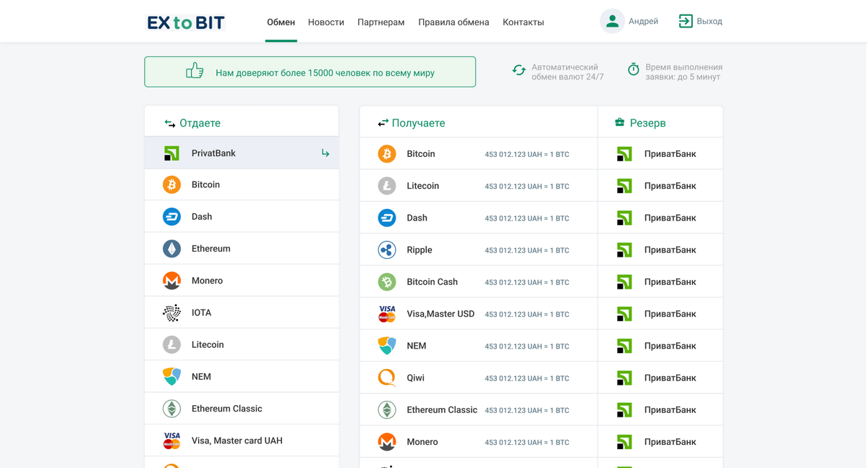Click ПриватБанк reserve in Bitcoin row
868x468 pixels.
[670, 154]
